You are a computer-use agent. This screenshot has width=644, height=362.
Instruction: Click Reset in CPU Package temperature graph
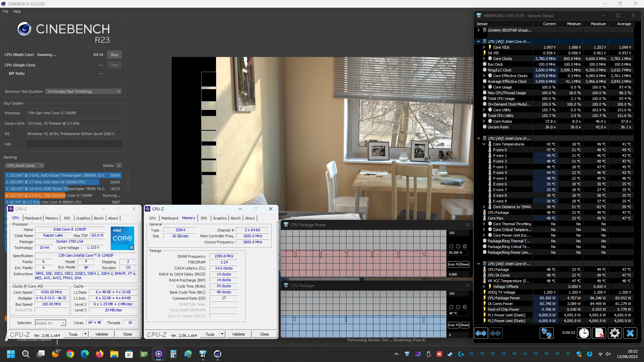[465, 325]
